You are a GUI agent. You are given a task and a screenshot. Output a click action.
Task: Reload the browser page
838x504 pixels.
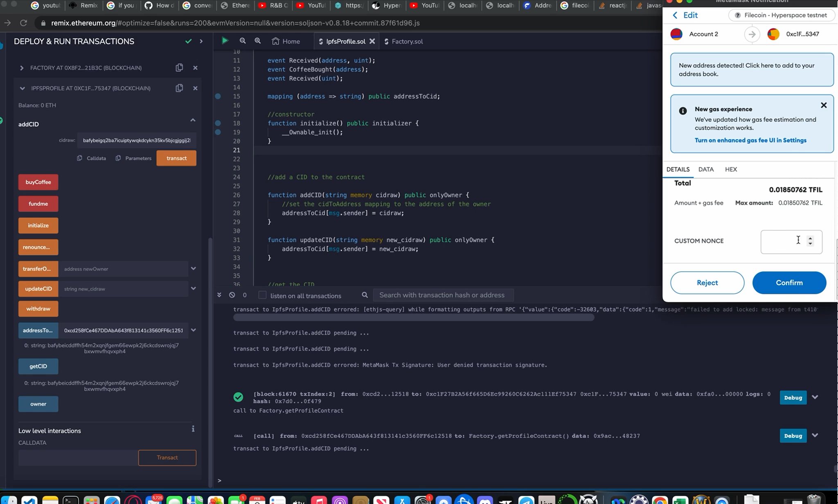[23, 23]
